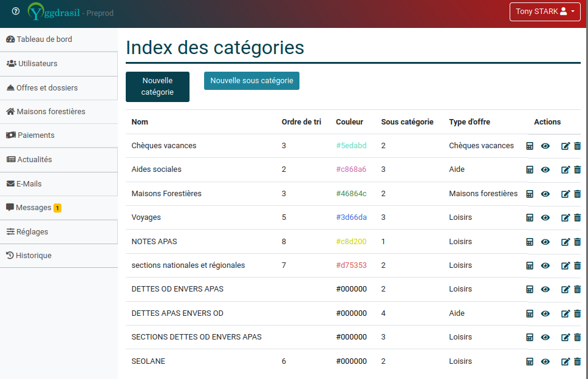Click the edit icon for Aides sociales
Viewport: 588px width, 379px height.
tap(566, 170)
